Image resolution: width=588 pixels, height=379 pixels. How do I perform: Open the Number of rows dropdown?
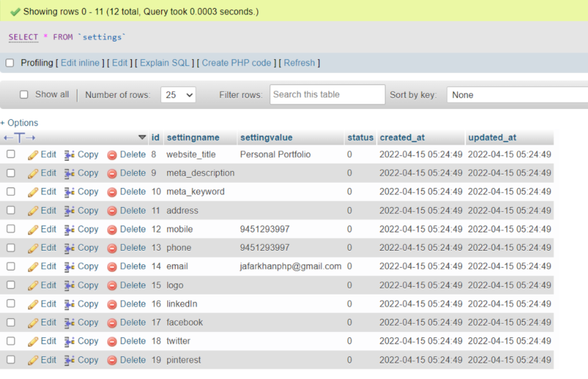tap(178, 95)
